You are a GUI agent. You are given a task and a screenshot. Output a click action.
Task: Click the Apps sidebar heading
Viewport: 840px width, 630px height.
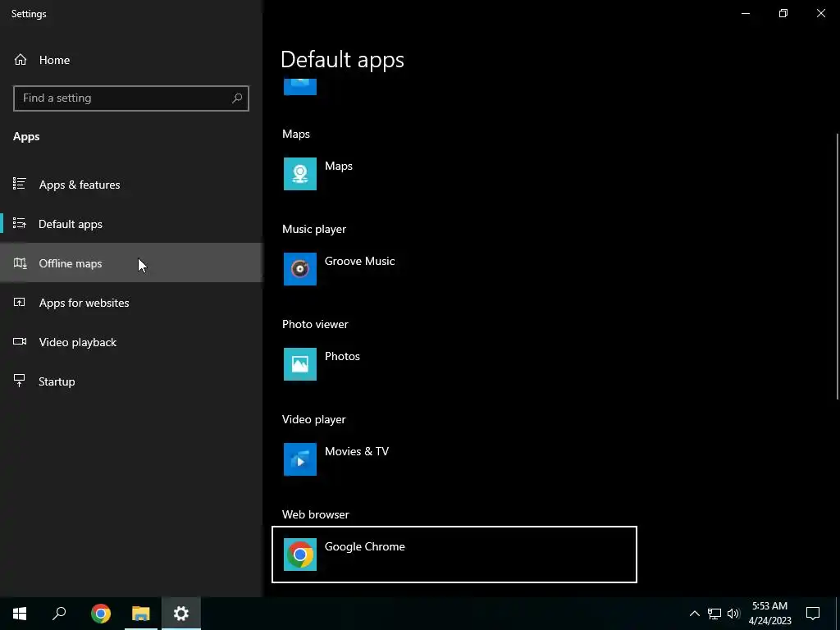tap(26, 137)
